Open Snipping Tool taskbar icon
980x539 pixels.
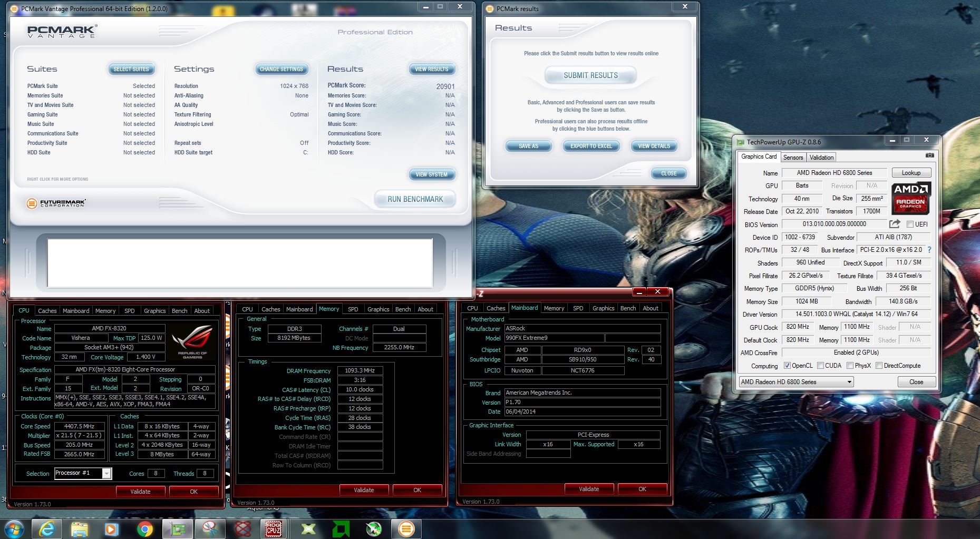(210, 528)
